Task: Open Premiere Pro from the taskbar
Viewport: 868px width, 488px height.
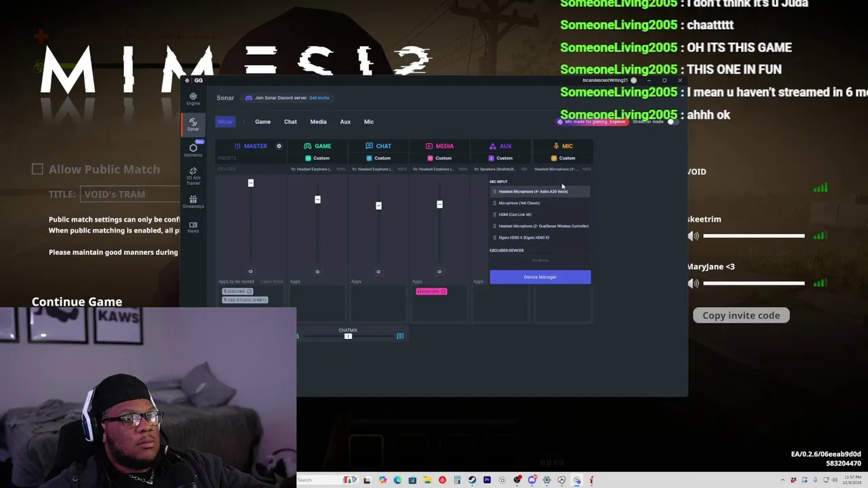Action: [487, 480]
